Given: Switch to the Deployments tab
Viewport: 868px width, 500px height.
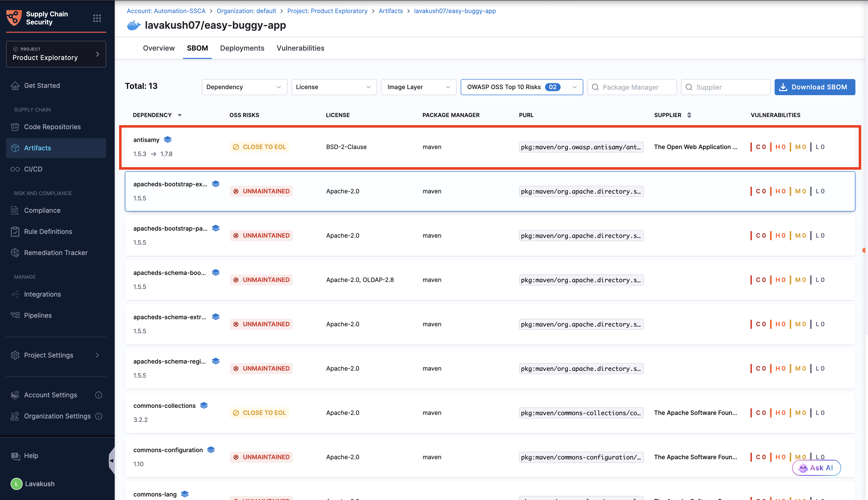Looking at the screenshot, I should tap(242, 48).
